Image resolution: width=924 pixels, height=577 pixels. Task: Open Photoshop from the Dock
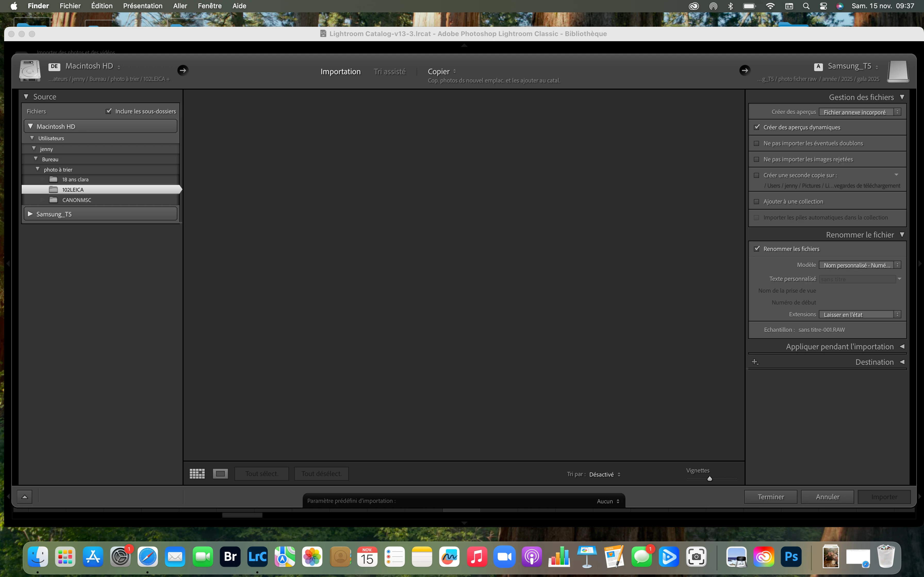791,557
